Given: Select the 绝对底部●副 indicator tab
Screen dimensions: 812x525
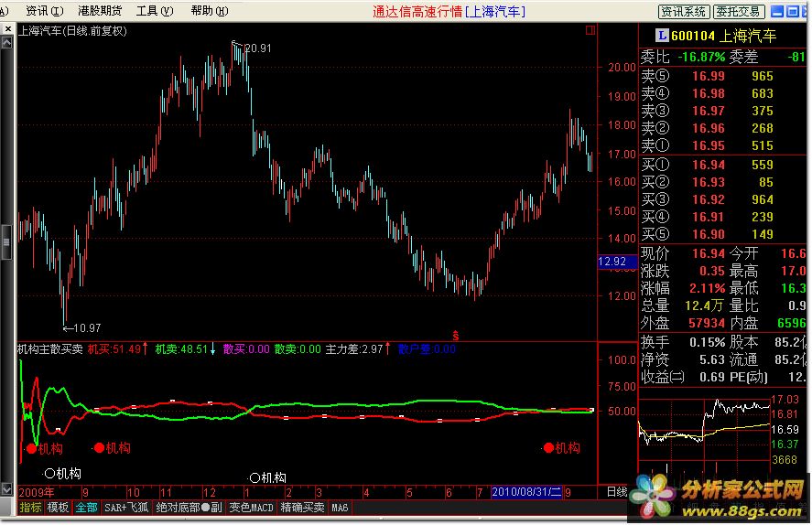Looking at the screenshot, I should click(x=189, y=508).
